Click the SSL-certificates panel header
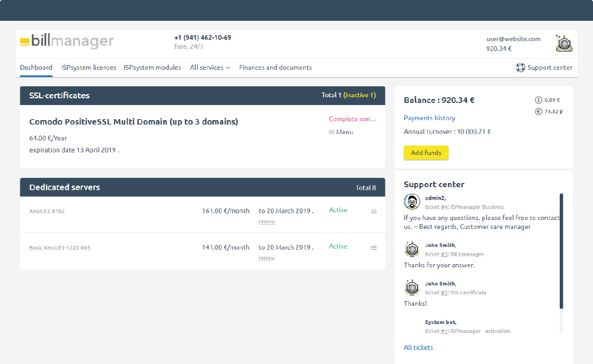Screen dimensions: 593x364 pyautogui.click(x=202, y=96)
